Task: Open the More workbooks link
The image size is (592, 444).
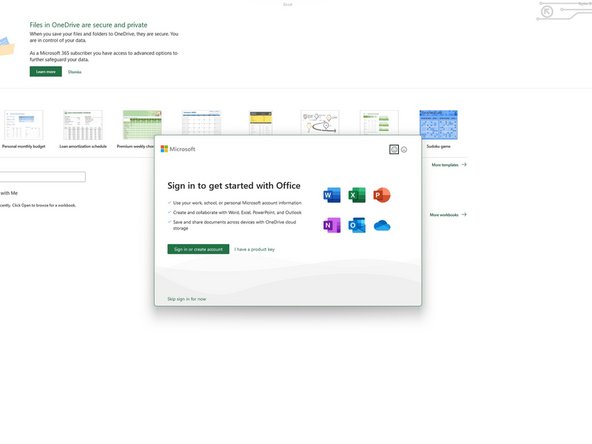Action: coord(448,215)
